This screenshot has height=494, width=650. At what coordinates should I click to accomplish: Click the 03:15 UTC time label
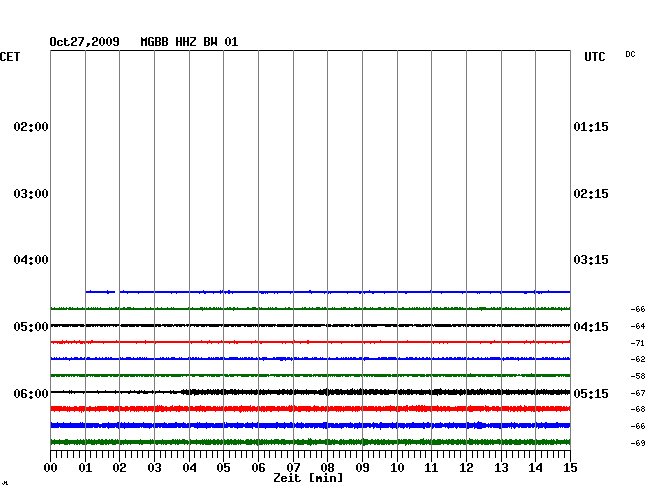(591, 260)
